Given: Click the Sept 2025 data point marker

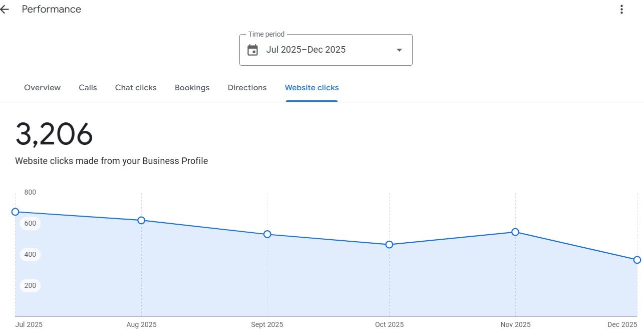Looking at the screenshot, I should pos(267,234).
